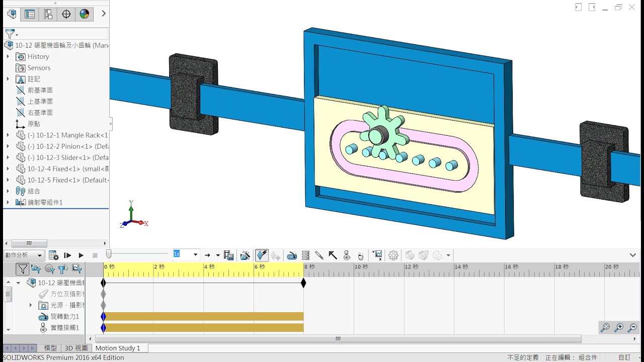Select Sensors in the feature tree
The width and height of the screenshot is (644, 362).
click(39, 68)
